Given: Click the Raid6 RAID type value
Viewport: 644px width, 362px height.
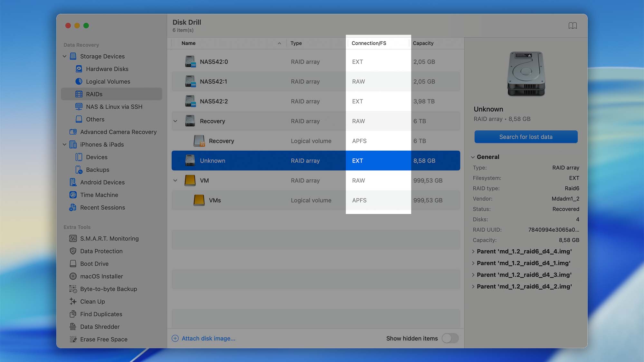Looking at the screenshot, I should pos(572,188).
